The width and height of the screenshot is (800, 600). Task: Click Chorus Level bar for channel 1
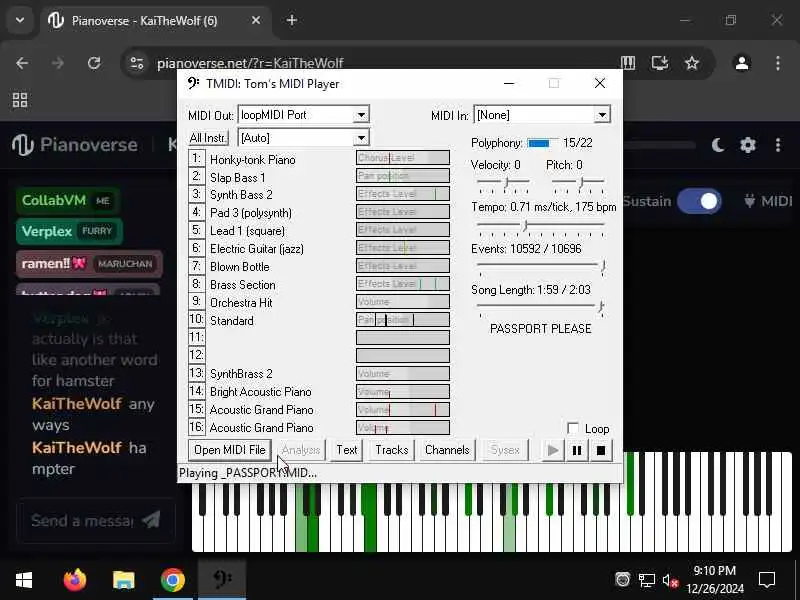[x=403, y=158]
